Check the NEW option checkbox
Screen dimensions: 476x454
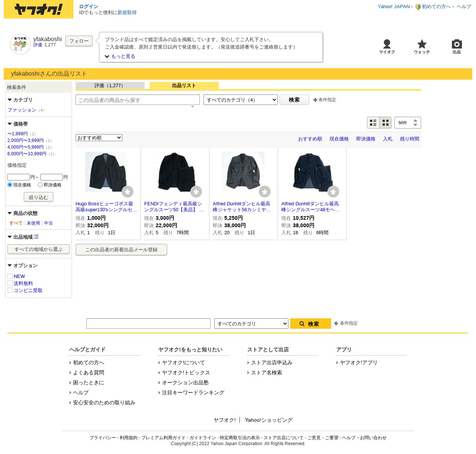pos(10,276)
